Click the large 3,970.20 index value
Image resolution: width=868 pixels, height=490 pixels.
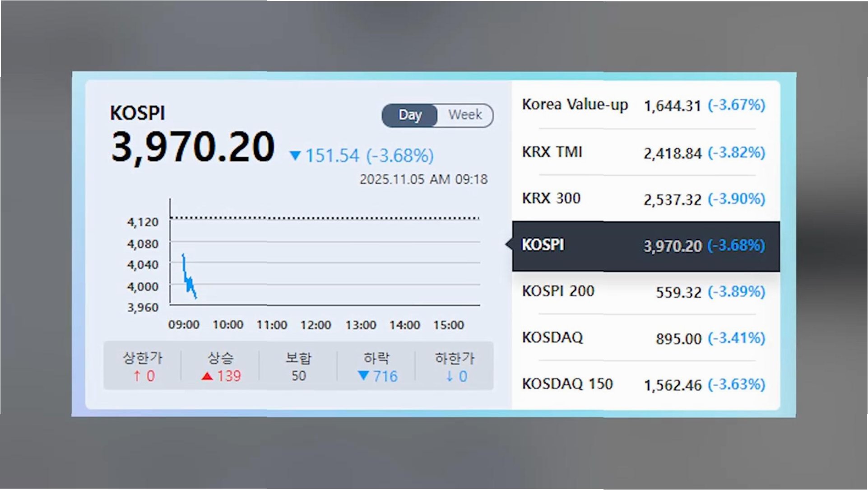[193, 147]
